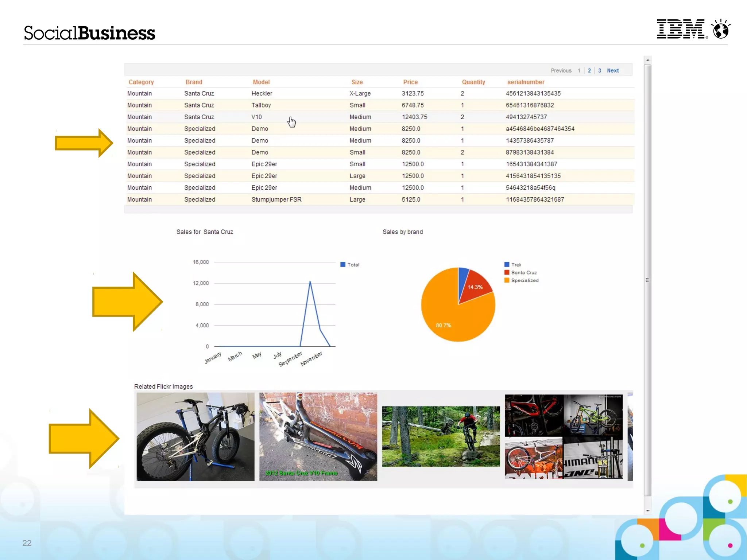Go to page 2 of results
Image resolution: width=747 pixels, height=560 pixels.
(x=589, y=71)
